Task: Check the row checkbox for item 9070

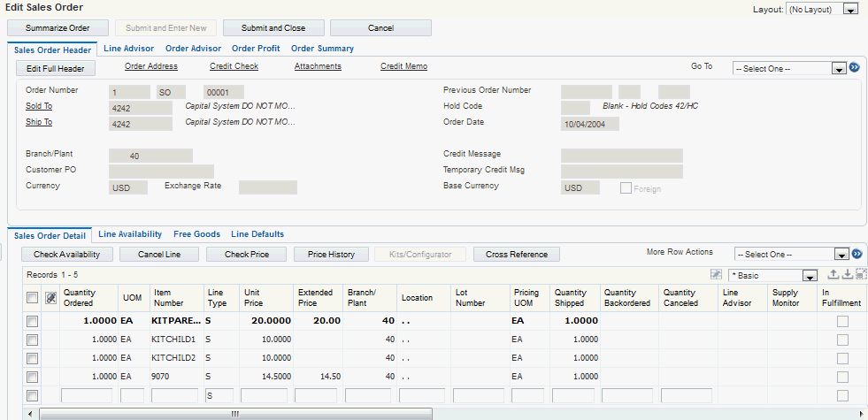Action: point(33,377)
